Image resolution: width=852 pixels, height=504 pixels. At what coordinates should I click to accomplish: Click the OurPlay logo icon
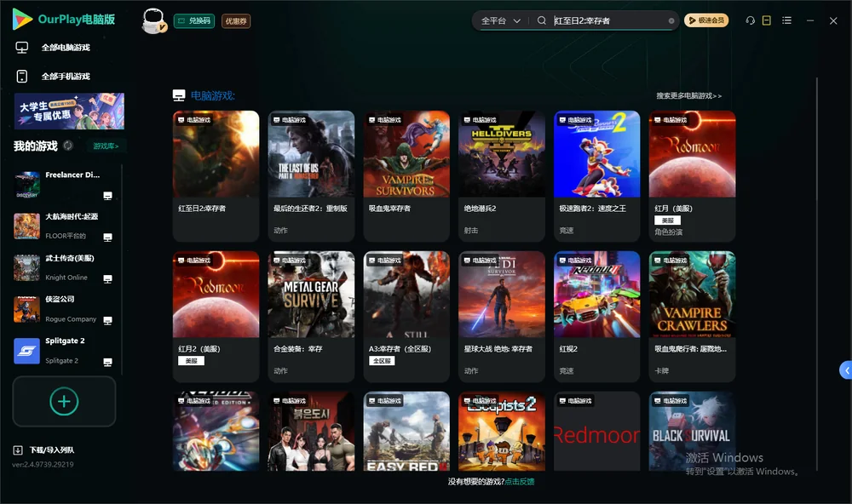pyautogui.click(x=22, y=20)
